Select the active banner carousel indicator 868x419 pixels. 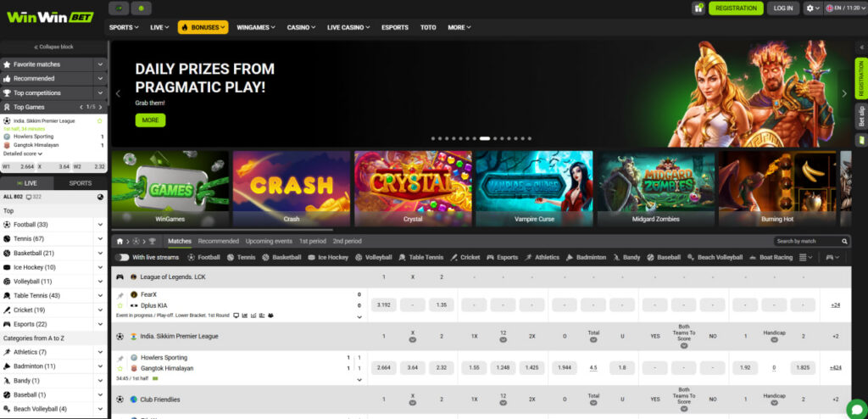(484, 138)
